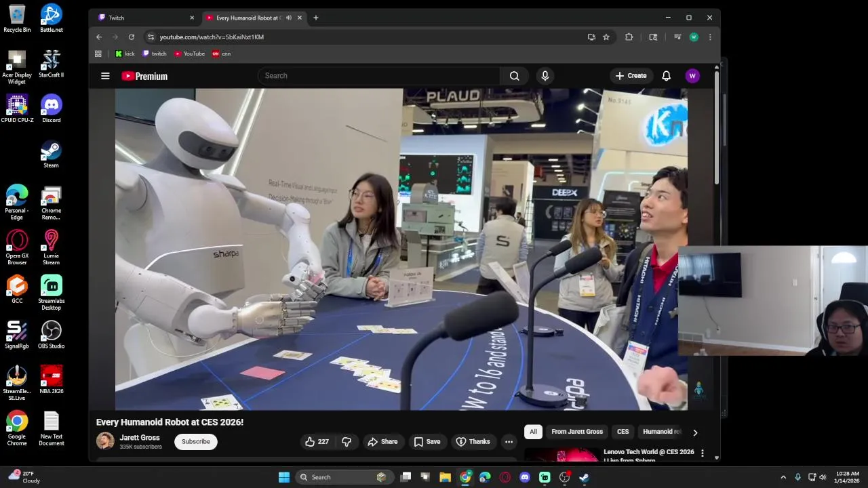The image size is (868, 488).
Task: Reload the page in Chrome
Action: coord(132,37)
